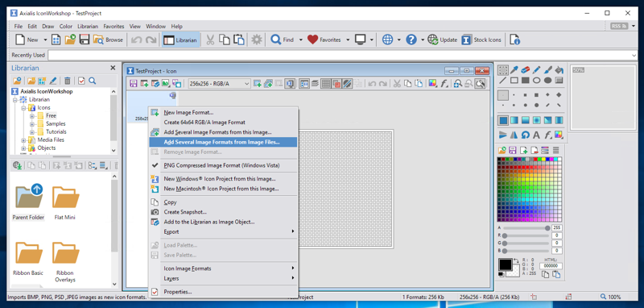Click the Open file folder icon in toolbar
The width and height of the screenshot is (644, 308).
[x=70, y=40]
